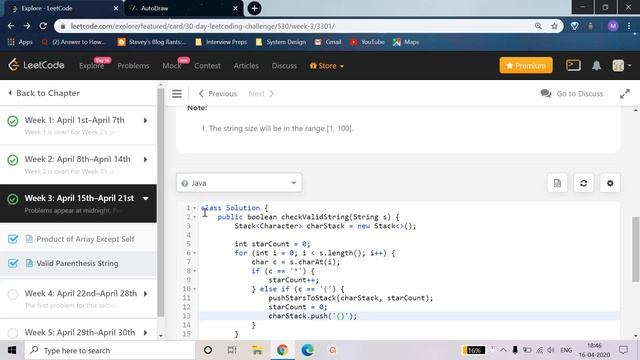The width and height of the screenshot is (640, 360).
Task: Open the playground terminal icon
Action: coord(573,65)
